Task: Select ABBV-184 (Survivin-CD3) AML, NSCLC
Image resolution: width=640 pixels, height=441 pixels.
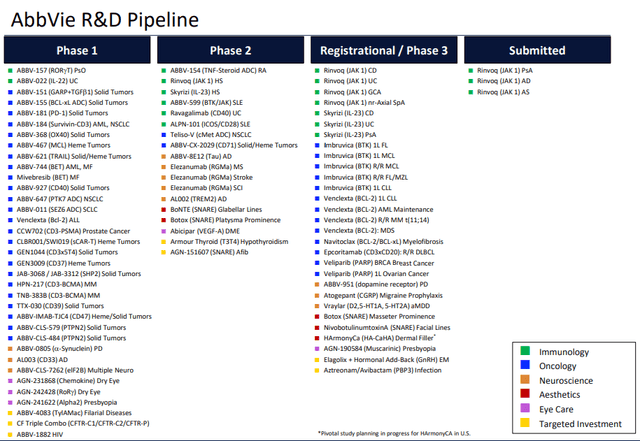Action: [x=73, y=124]
